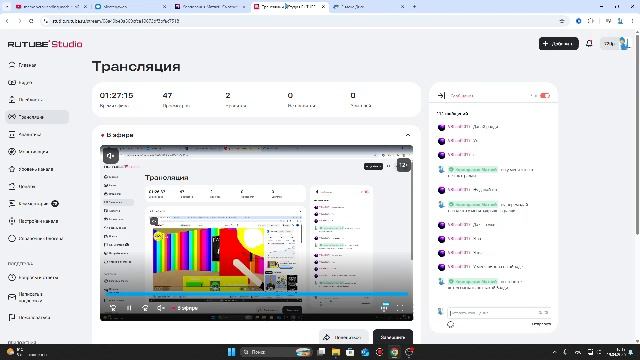Open the sidebar item with gear-like icon
This screenshot has height=360, width=640.
pos(33,221)
